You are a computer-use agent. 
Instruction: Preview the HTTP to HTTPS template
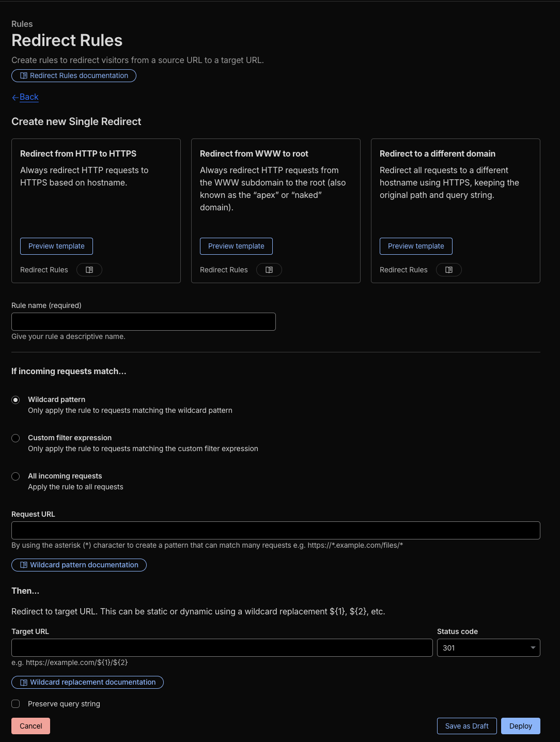tap(56, 246)
